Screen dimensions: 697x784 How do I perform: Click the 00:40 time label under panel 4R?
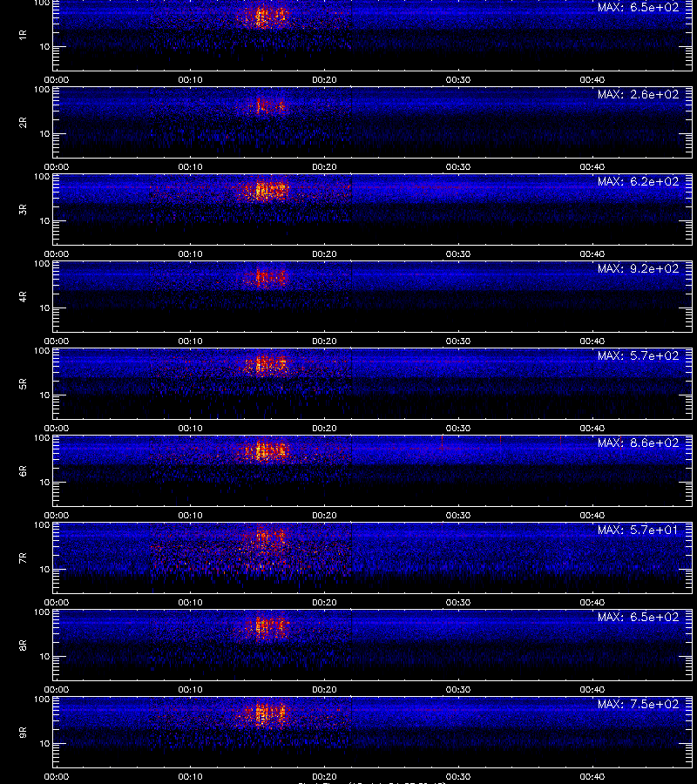(x=592, y=341)
